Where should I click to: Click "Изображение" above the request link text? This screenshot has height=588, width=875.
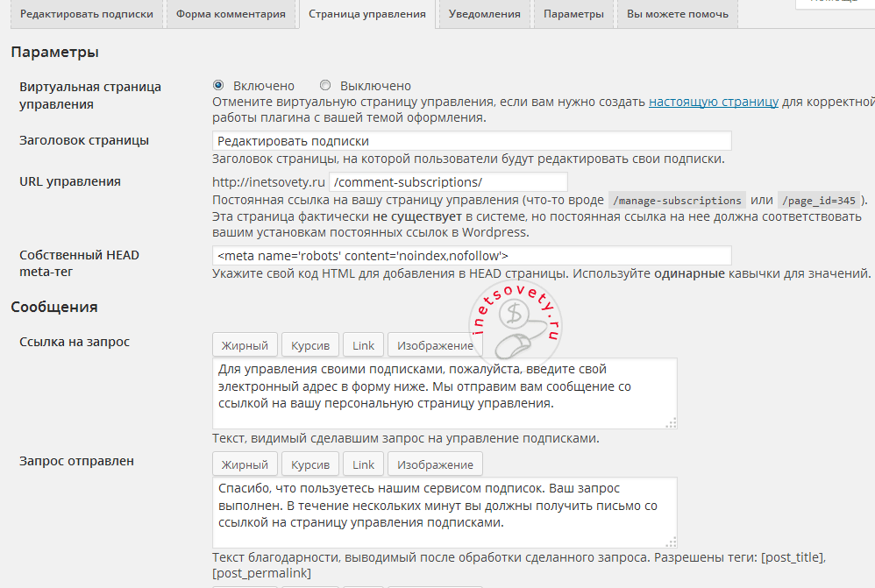[436, 344]
